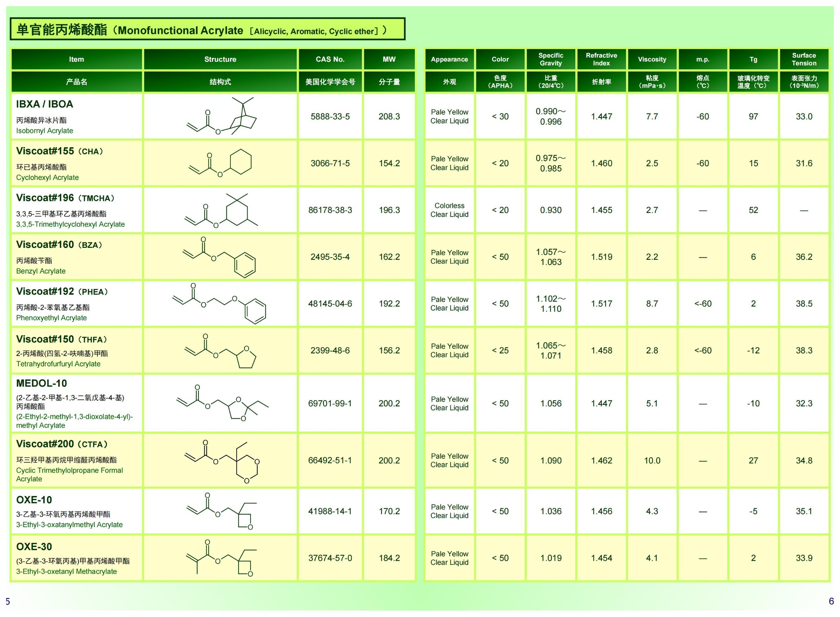Viewport: 840px width, 617px height.
Task: Click Colorless Clear Liquid appearance cell
Action: pos(449,210)
